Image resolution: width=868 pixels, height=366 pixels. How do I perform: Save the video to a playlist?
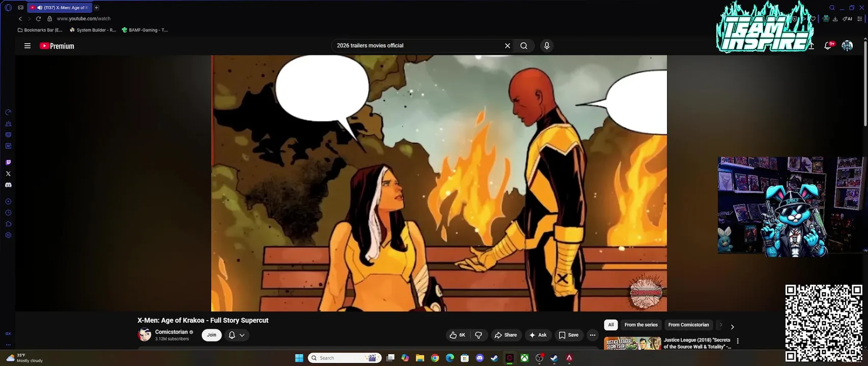(568, 335)
